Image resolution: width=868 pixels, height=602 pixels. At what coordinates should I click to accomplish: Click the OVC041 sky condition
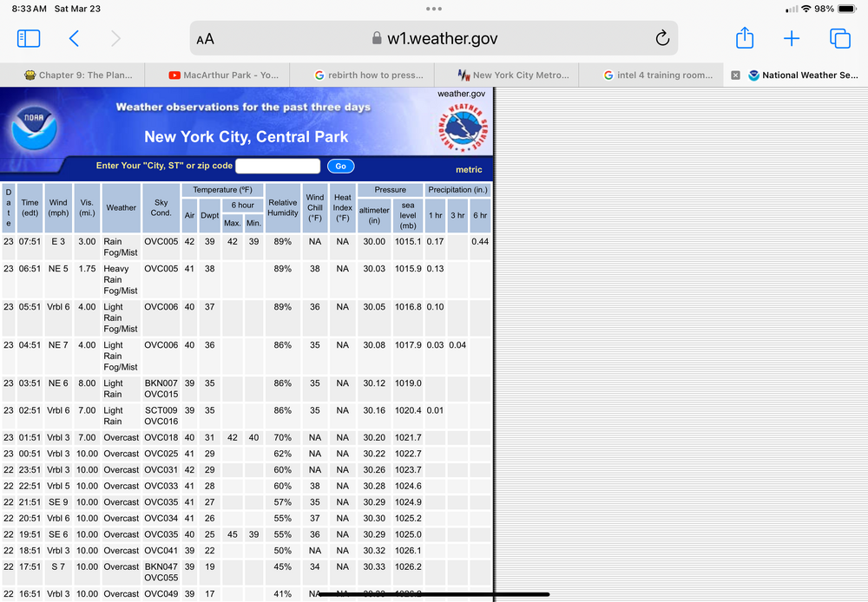161,551
